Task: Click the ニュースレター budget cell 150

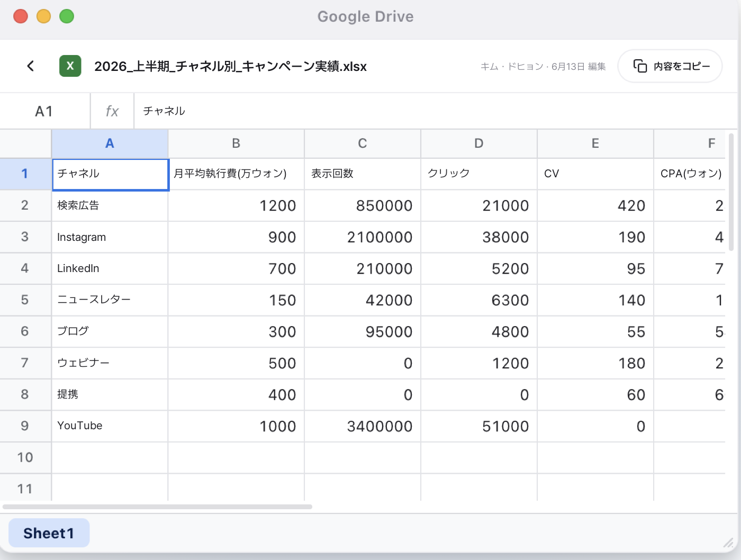Action: 236,300
